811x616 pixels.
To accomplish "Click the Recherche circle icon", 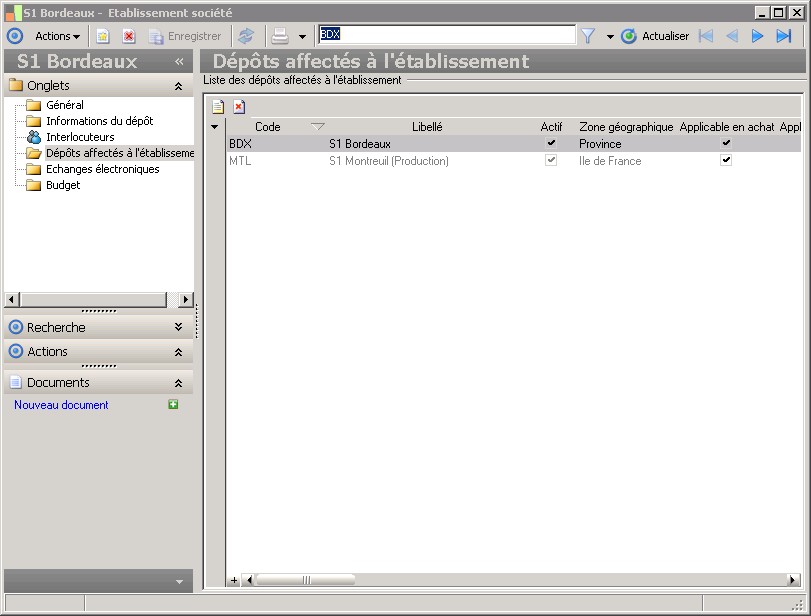I will [16, 327].
